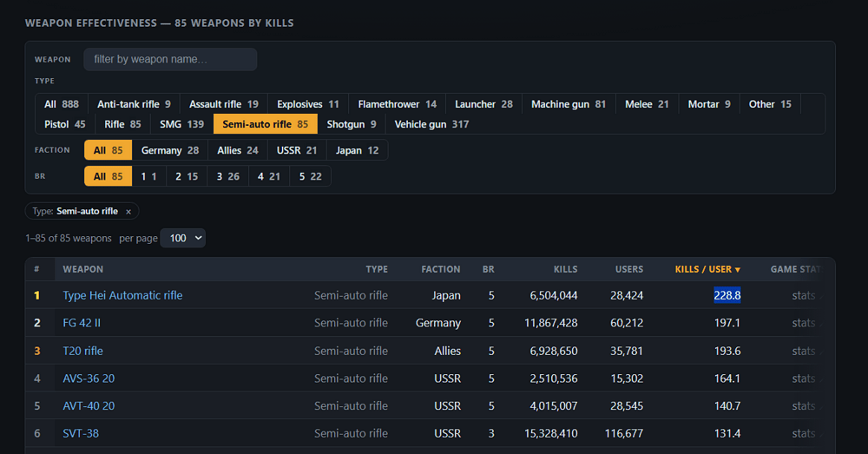868x454 pixels.
Task: Filter to BR 2
Action: coord(187,176)
